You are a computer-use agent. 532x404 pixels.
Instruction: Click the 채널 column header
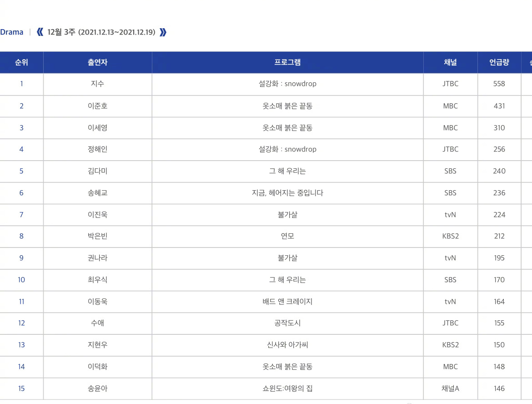click(x=451, y=62)
